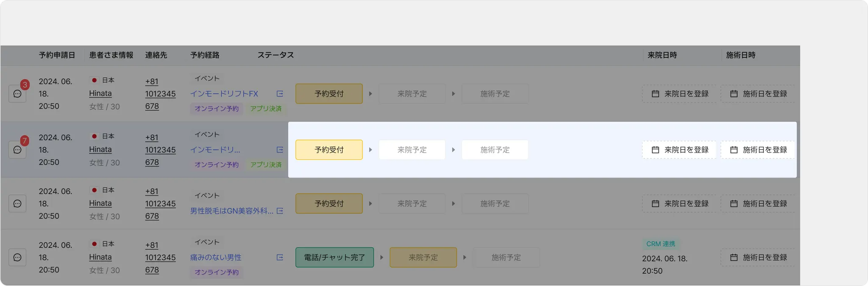
Task: Click the 予約申請日 column header
Action: (57, 55)
